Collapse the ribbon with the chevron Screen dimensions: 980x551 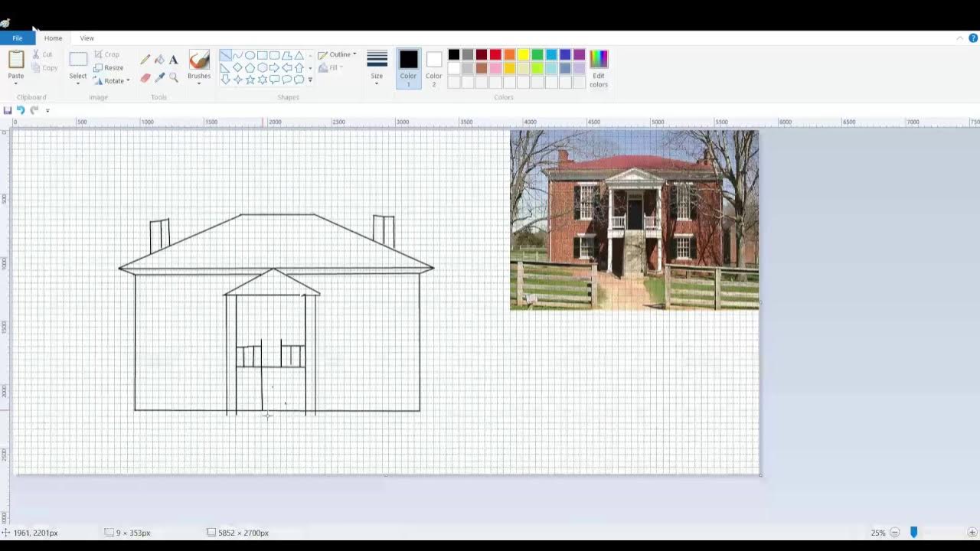click(960, 38)
